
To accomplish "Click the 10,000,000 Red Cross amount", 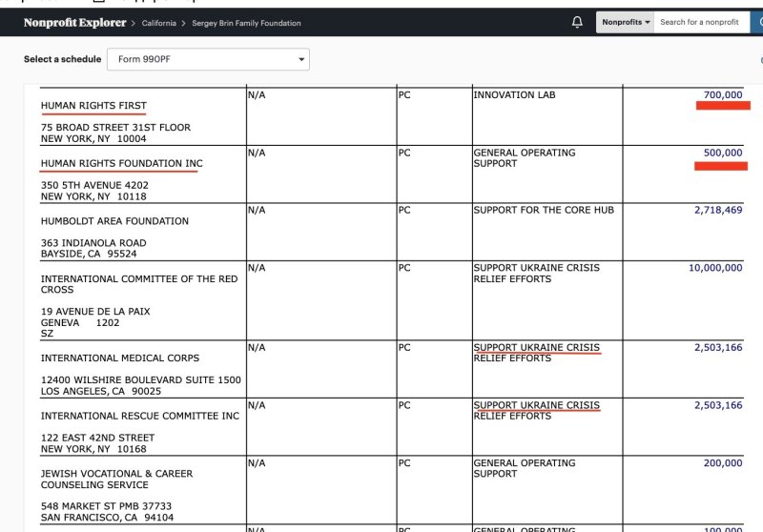I will pos(714,268).
